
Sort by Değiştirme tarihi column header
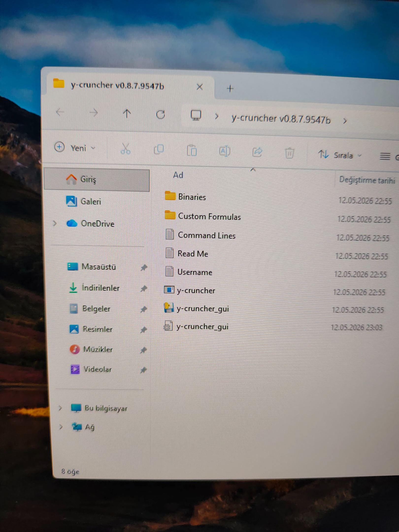tap(367, 180)
